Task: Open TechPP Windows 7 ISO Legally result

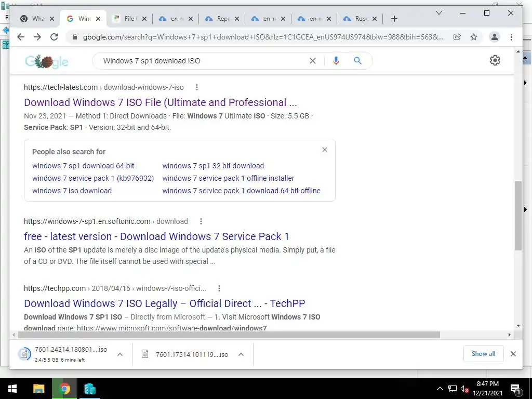Action: coord(165,303)
